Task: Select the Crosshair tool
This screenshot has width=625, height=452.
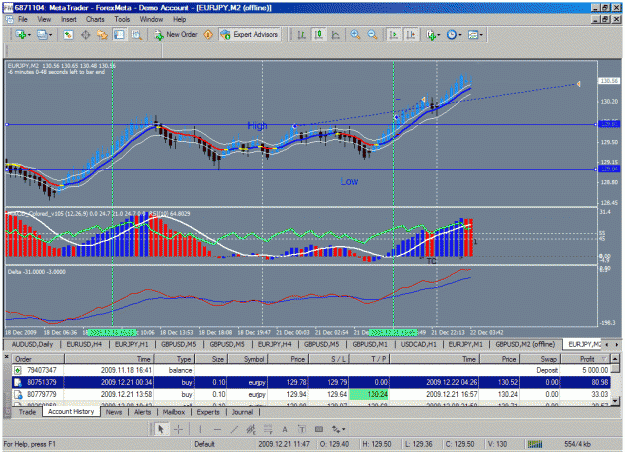Action: [178, 430]
